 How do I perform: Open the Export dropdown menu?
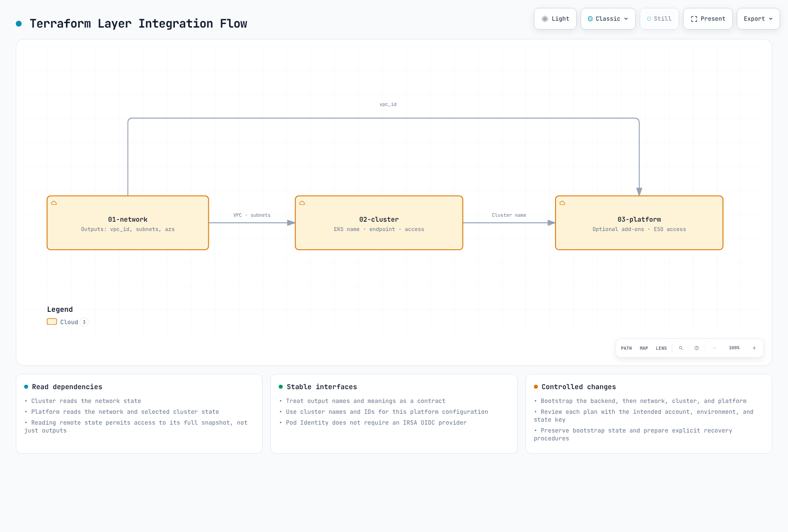pyautogui.click(x=758, y=19)
